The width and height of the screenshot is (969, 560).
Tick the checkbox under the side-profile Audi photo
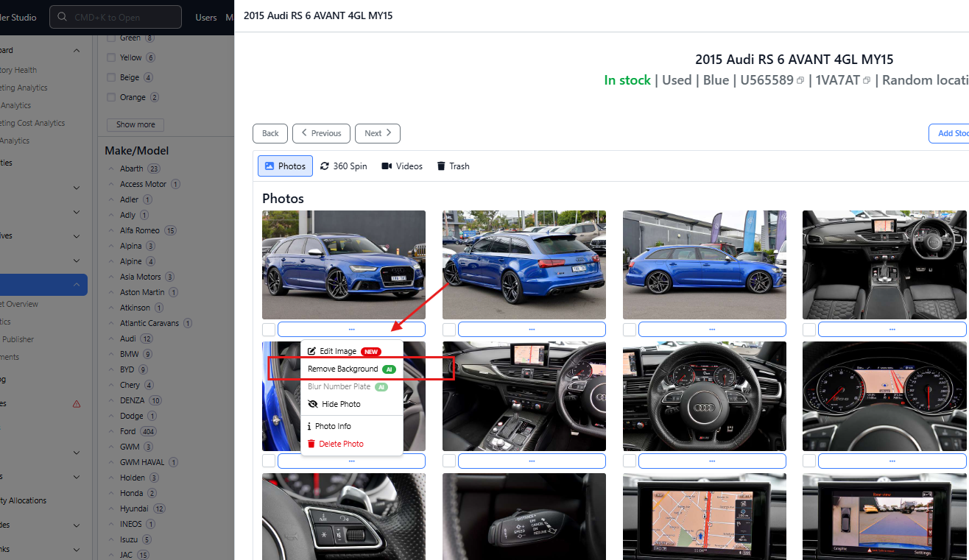click(630, 330)
